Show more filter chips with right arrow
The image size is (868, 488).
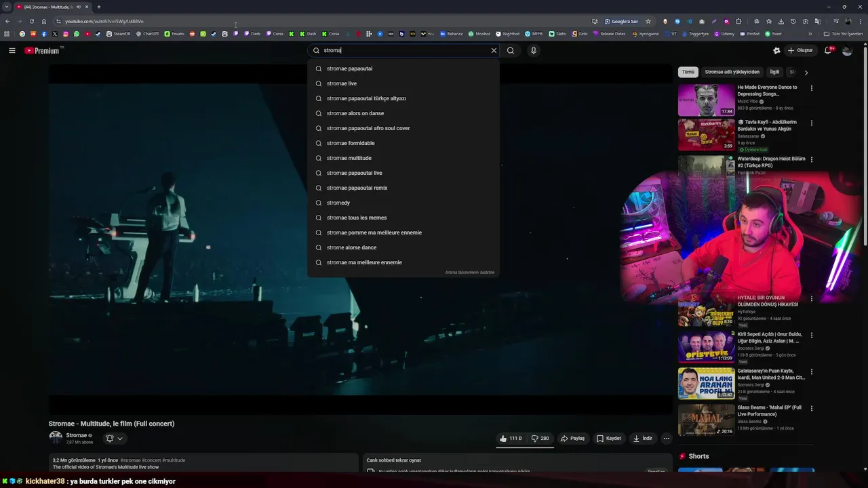[x=806, y=72]
